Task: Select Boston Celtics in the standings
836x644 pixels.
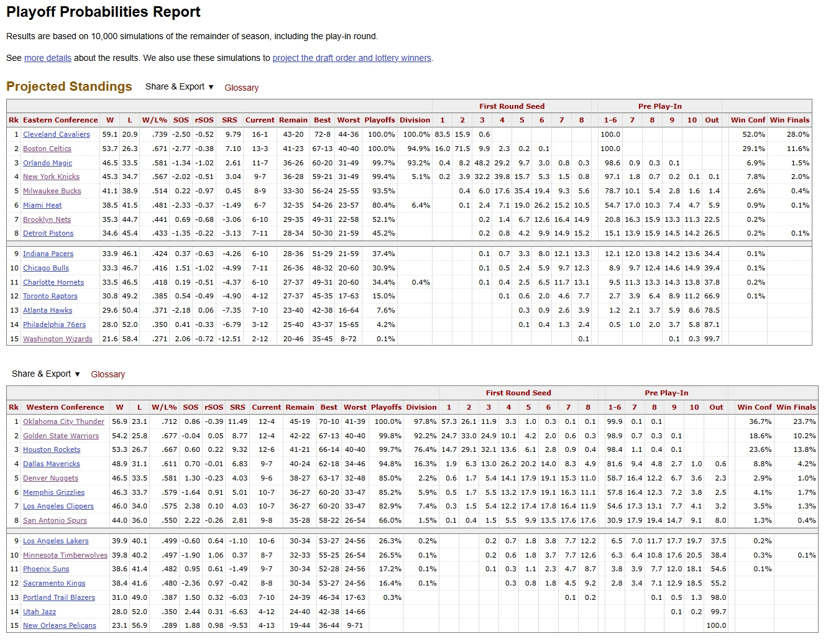Action: coord(47,149)
